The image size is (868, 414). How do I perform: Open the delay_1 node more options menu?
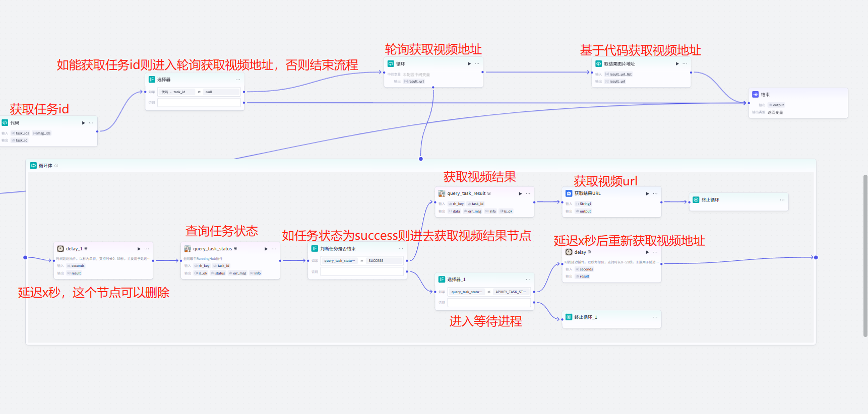coord(147,249)
